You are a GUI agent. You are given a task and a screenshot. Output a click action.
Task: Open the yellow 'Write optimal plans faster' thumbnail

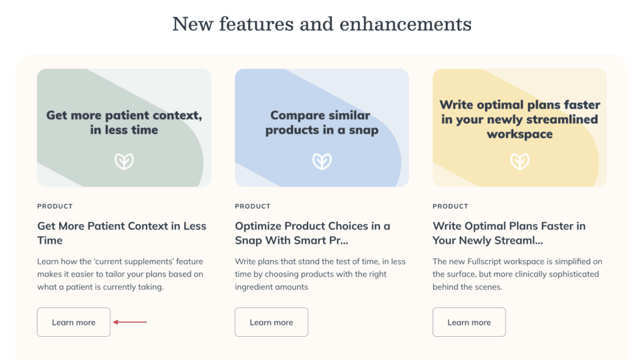pyautogui.click(x=519, y=128)
